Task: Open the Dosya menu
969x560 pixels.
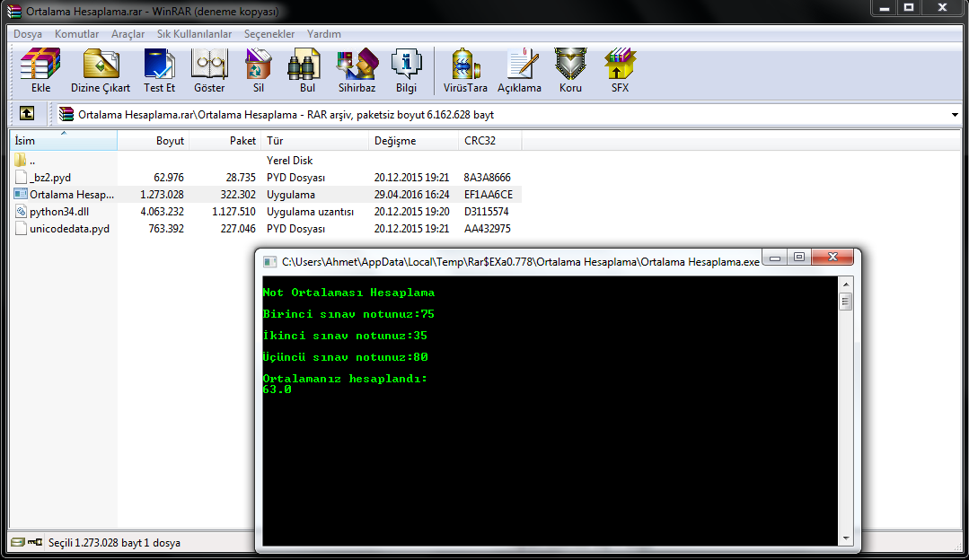Action: [28, 34]
